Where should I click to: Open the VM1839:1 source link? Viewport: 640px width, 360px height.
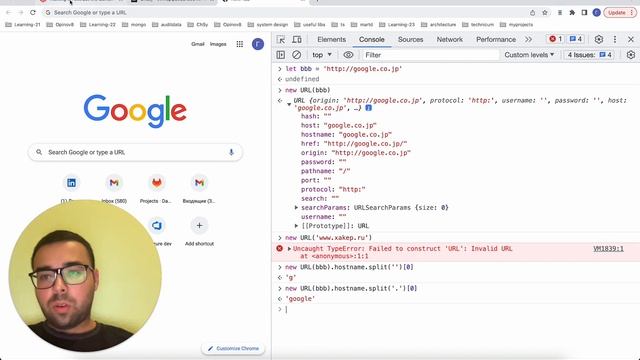click(608, 249)
